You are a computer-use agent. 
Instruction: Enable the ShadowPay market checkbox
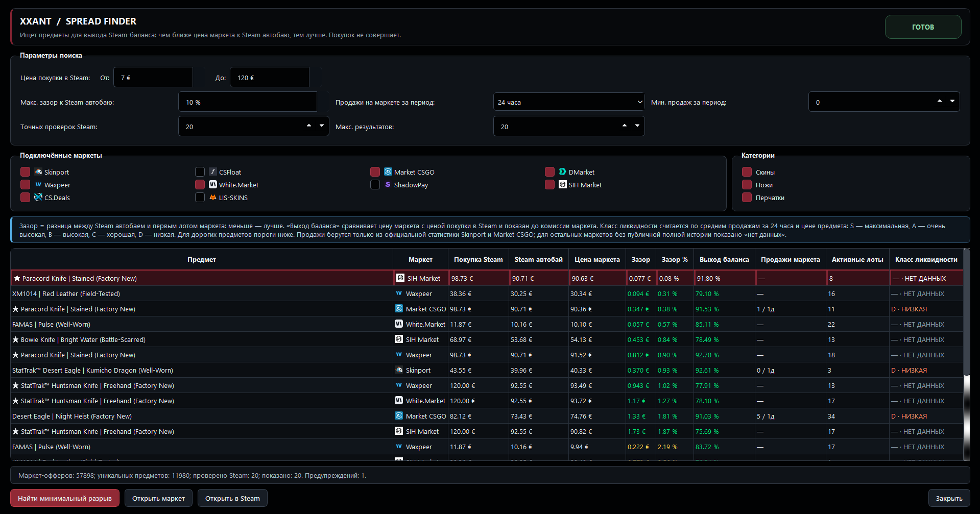click(x=375, y=185)
